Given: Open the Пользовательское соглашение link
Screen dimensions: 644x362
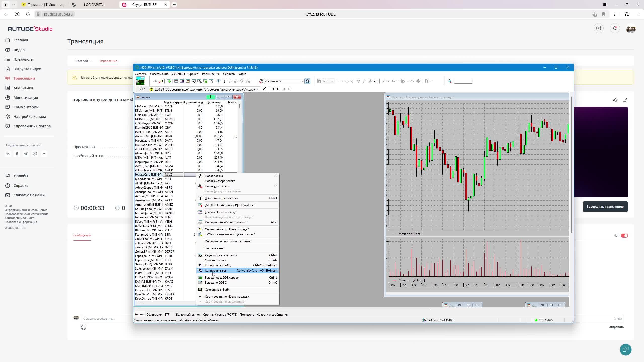Looking at the screenshot, I should pos(26,214).
